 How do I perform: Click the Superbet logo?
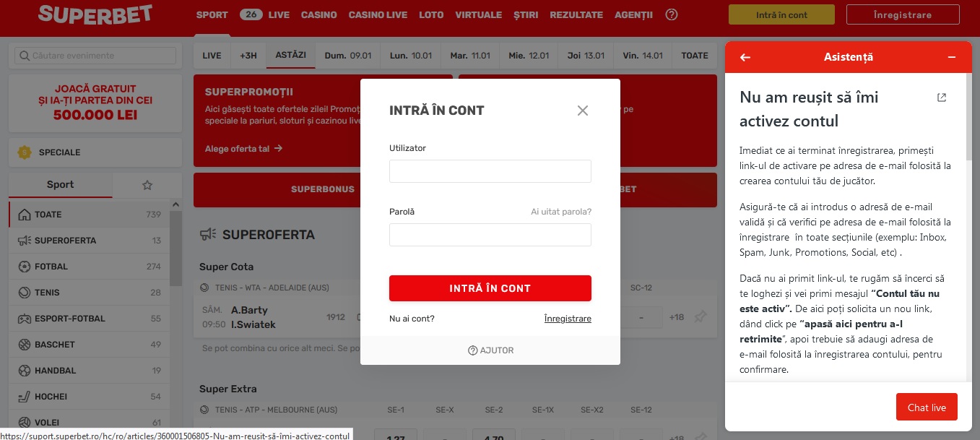click(95, 14)
